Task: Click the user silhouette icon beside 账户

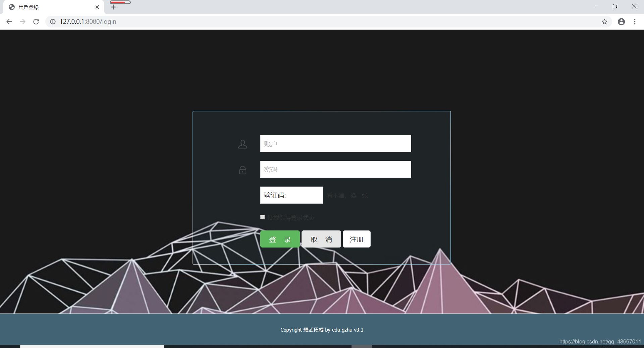Action: point(243,144)
